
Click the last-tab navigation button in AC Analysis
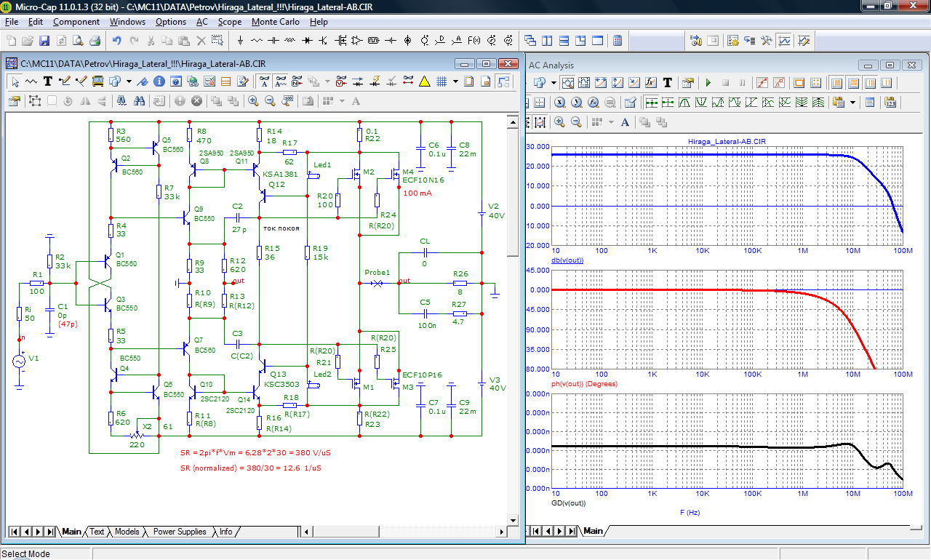(x=571, y=531)
